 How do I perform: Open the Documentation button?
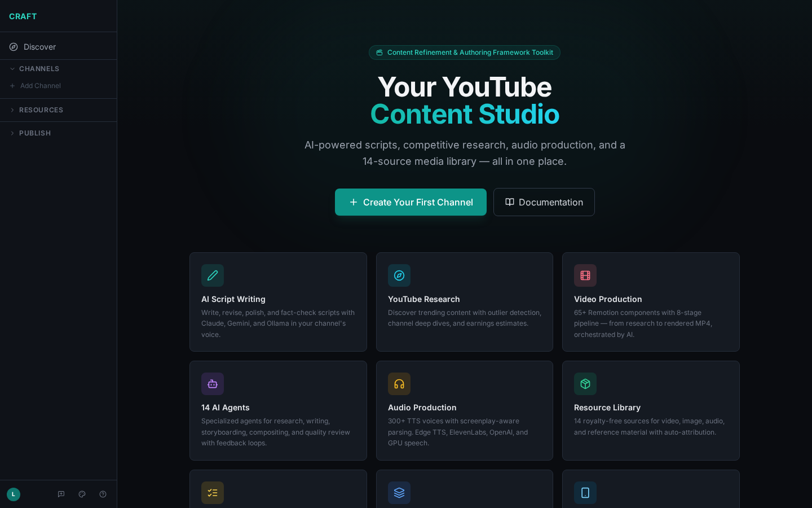[x=544, y=202]
